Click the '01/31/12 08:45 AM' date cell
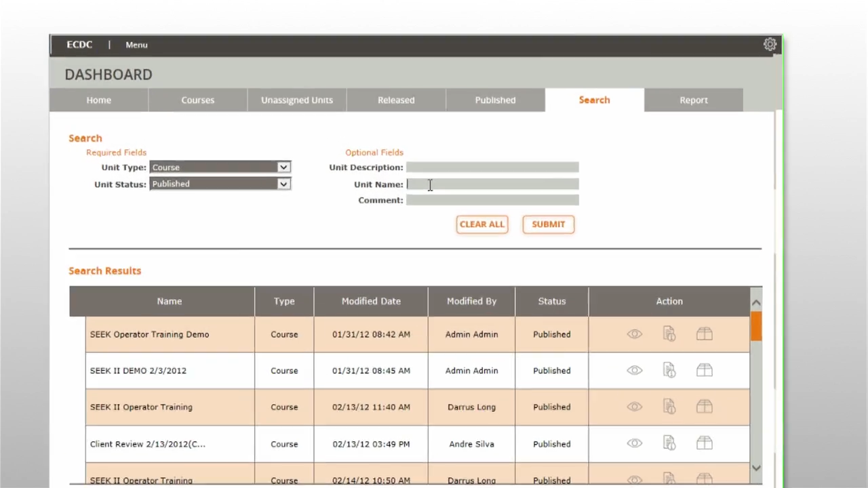 pos(371,371)
